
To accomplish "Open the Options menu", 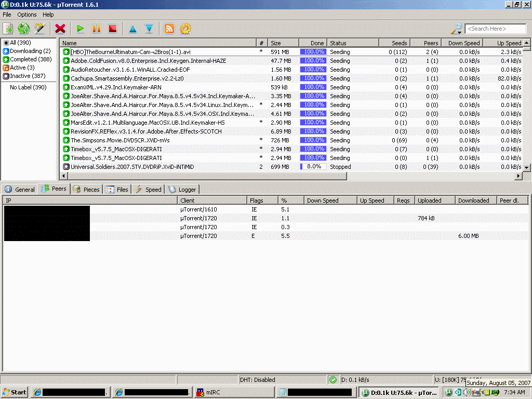I will pos(27,15).
